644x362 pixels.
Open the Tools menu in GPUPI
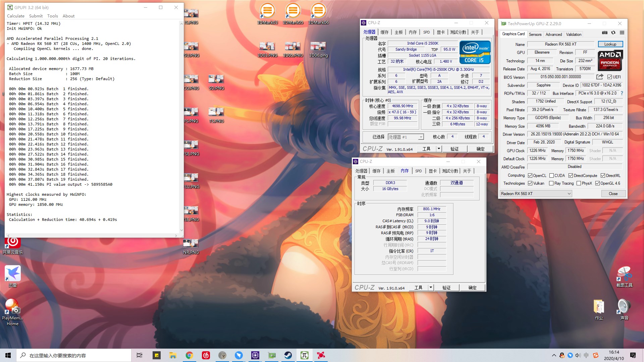click(53, 16)
